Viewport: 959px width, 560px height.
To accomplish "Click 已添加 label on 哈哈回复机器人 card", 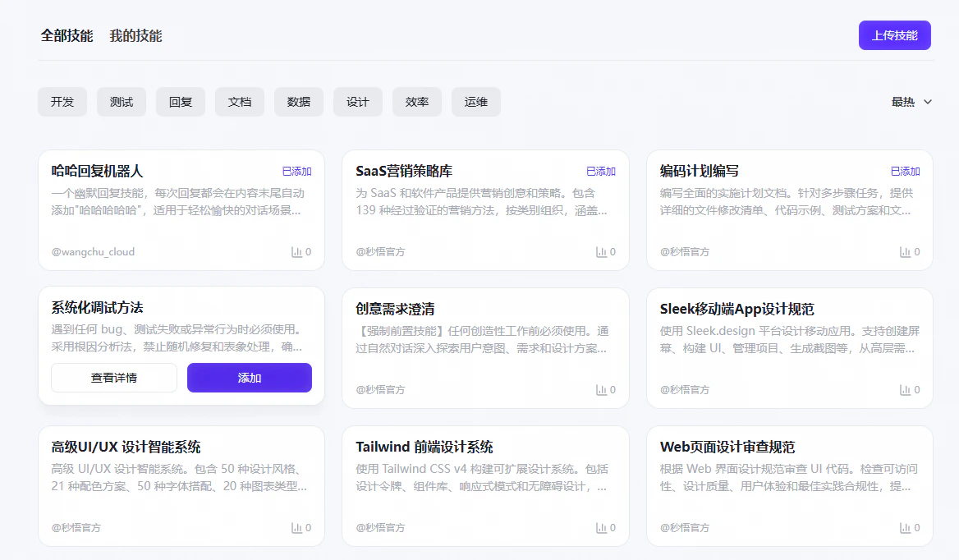I will (x=296, y=171).
